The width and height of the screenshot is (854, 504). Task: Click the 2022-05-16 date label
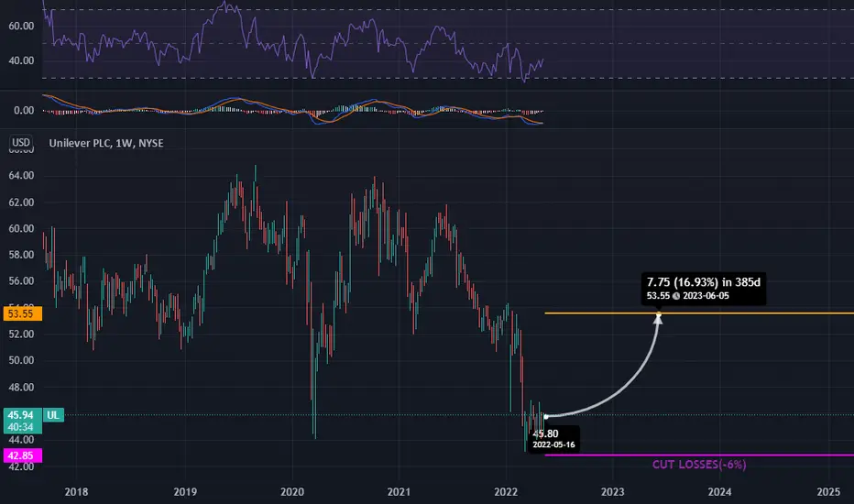click(553, 444)
